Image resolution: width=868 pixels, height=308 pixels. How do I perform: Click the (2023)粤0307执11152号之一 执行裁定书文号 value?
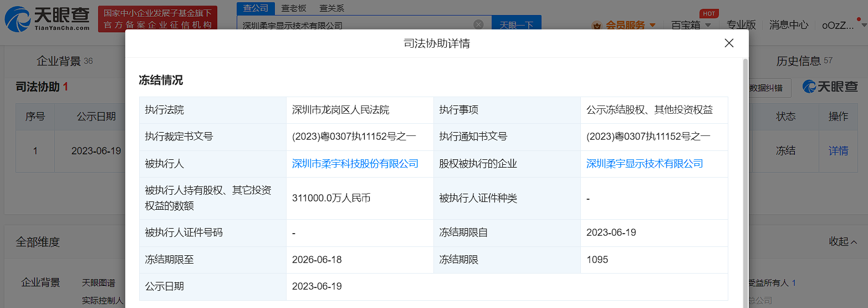point(354,137)
